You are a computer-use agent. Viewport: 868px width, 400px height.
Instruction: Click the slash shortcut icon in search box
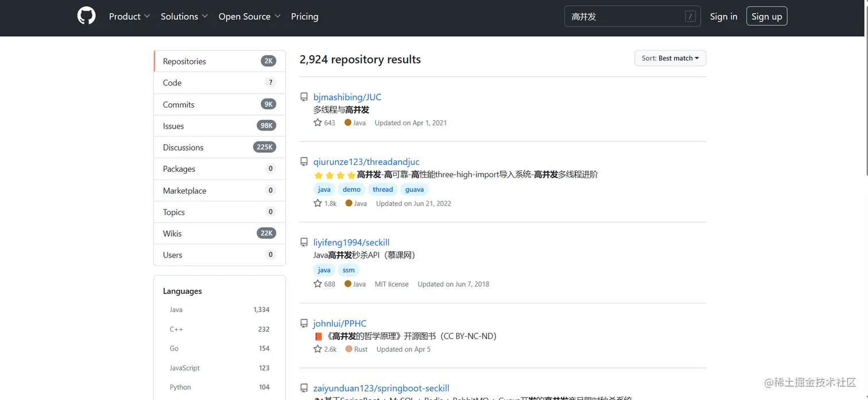[691, 17]
